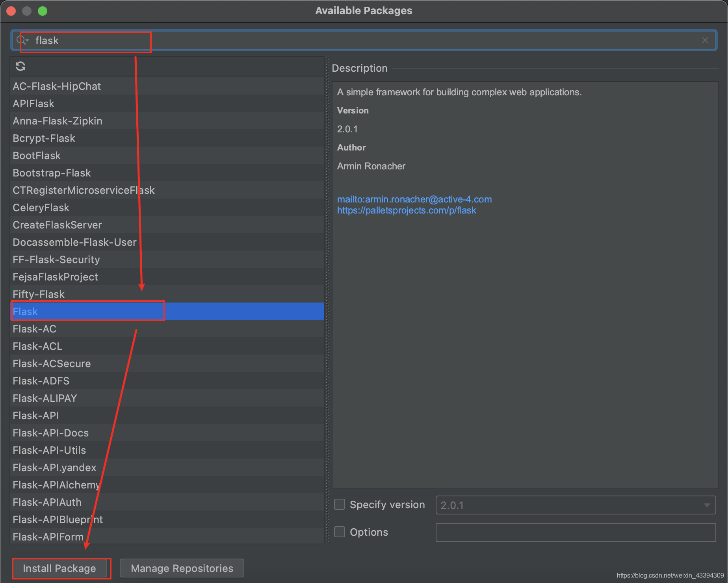Screen dimensions: 728x583
Task: Pick BootFlask from the list
Action: [167, 155]
